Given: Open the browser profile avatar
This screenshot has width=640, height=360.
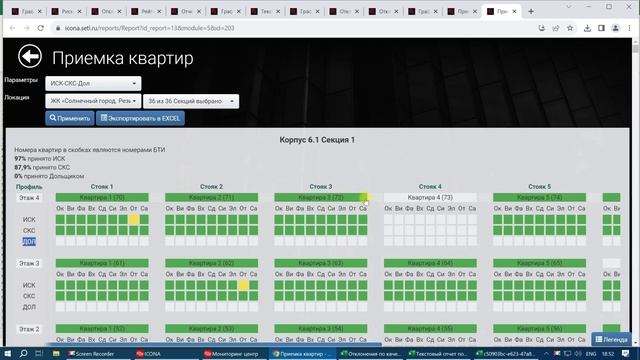Looking at the screenshot, I should (x=615, y=28).
